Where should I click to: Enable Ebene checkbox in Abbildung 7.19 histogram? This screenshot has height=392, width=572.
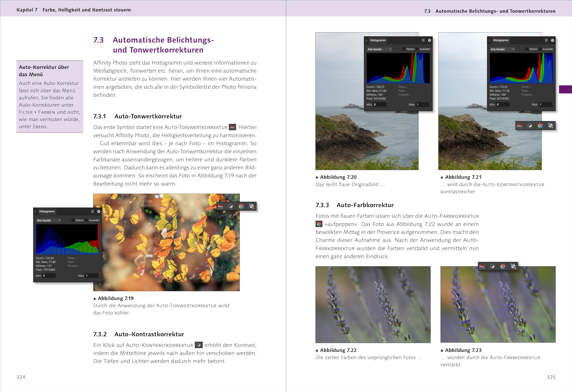73,220
